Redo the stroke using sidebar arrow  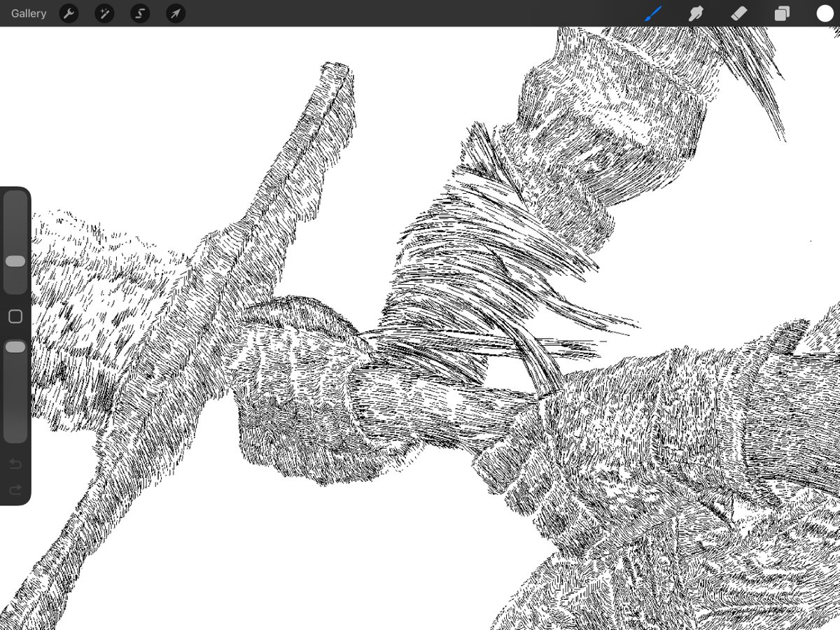tap(15, 489)
